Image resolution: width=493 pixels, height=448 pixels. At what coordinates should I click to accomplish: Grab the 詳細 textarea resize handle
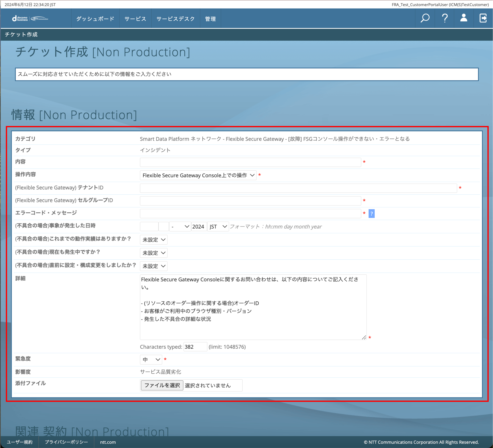364,337
